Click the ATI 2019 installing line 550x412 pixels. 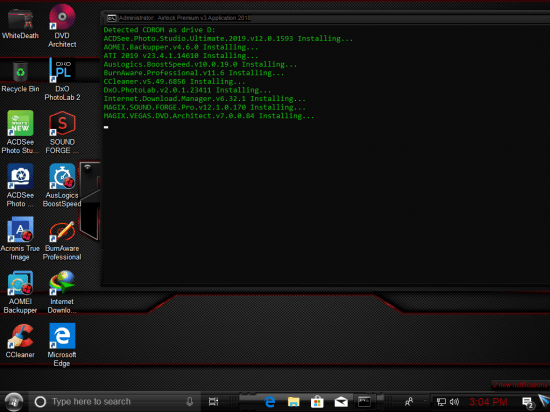pos(181,56)
